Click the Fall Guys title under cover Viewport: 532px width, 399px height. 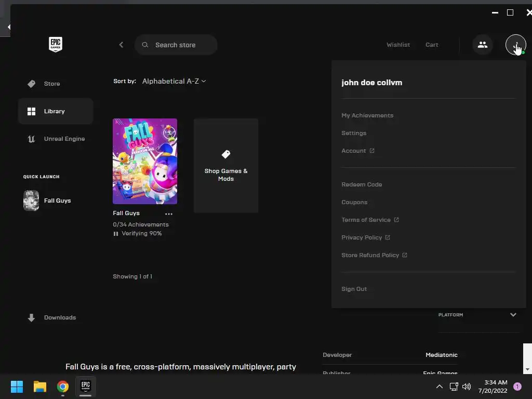pos(126,213)
